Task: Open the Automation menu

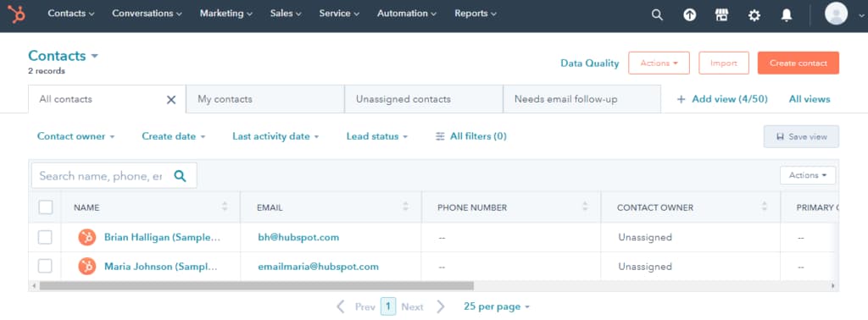Action: pyautogui.click(x=407, y=14)
